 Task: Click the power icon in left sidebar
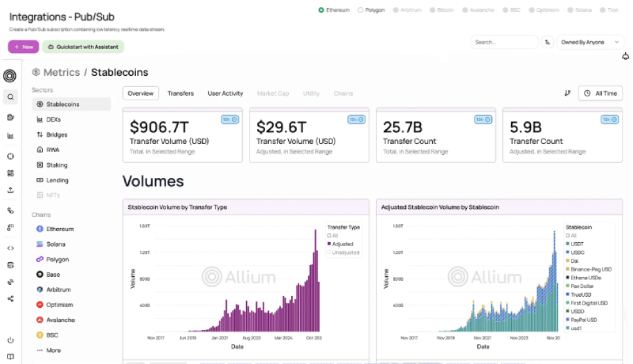pos(10,339)
